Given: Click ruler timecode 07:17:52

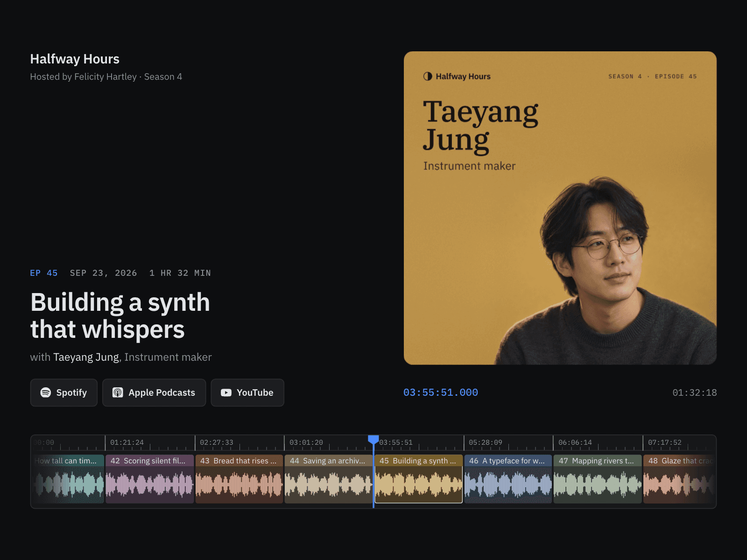Looking at the screenshot, I should click(665, 442).
